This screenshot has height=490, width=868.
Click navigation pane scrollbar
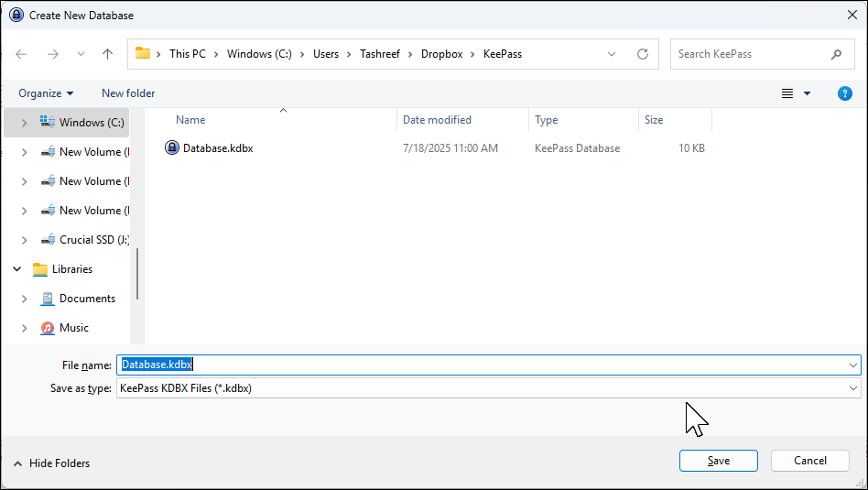click(x=137, y=274)
